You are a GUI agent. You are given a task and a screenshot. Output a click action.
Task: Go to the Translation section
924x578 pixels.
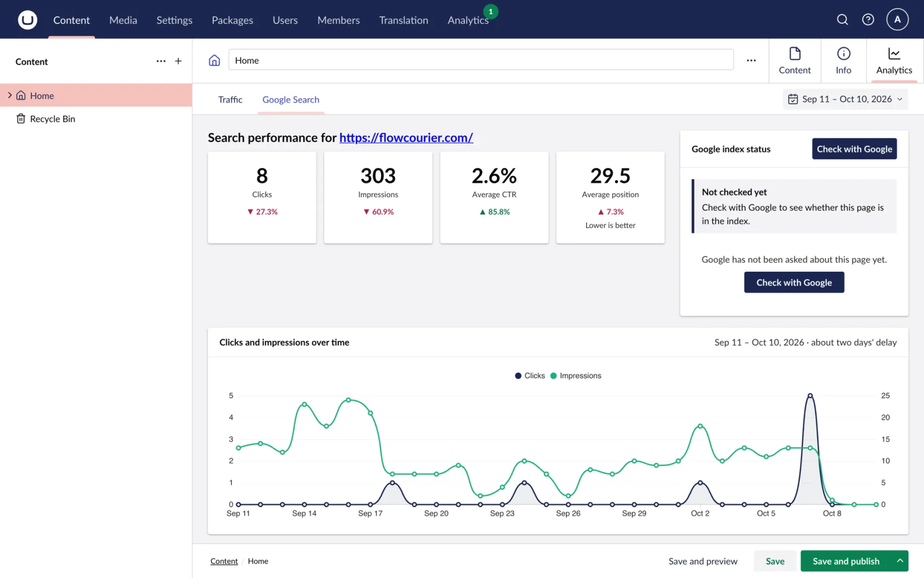click(x=404, y=20)
